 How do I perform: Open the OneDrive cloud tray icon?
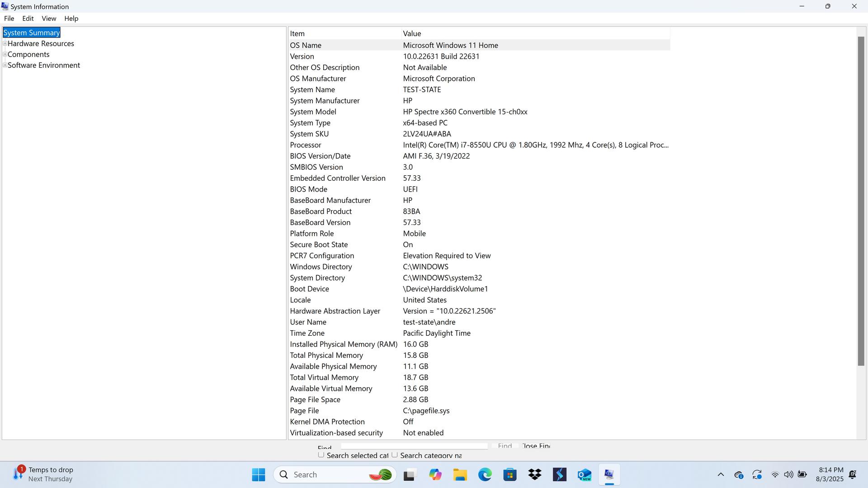click(739, 474)
